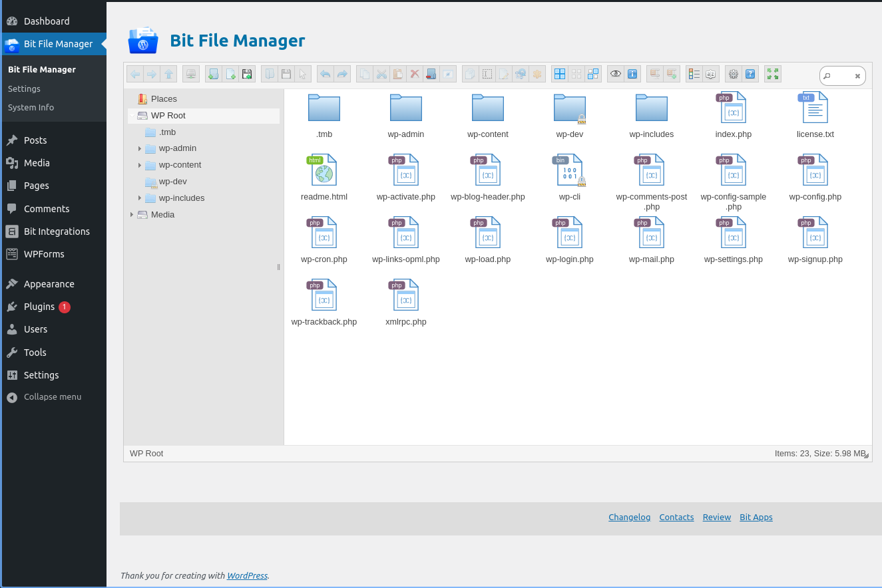Click the Undo arrow in toolbar
Screen dimensions: 882x588
coord(326,74)
